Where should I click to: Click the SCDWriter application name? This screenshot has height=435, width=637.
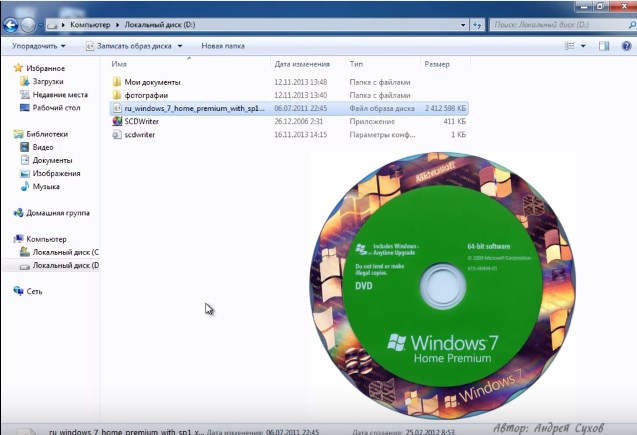pos(141,121)
